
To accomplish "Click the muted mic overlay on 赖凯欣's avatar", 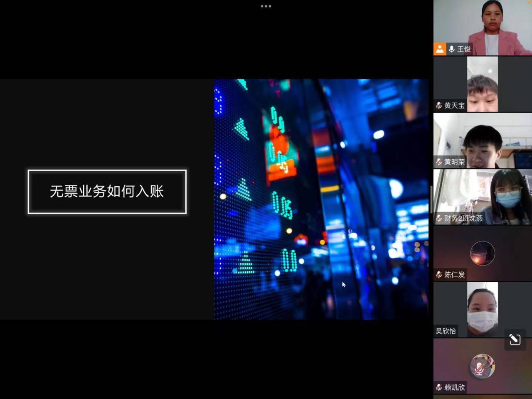I will [x=479, y=369].
